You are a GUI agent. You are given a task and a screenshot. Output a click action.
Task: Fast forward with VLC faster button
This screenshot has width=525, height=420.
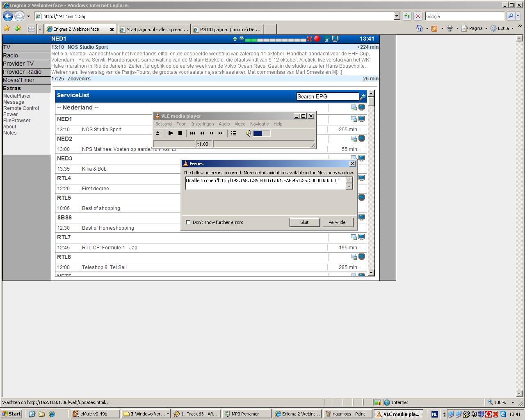(x=212, y=133)
